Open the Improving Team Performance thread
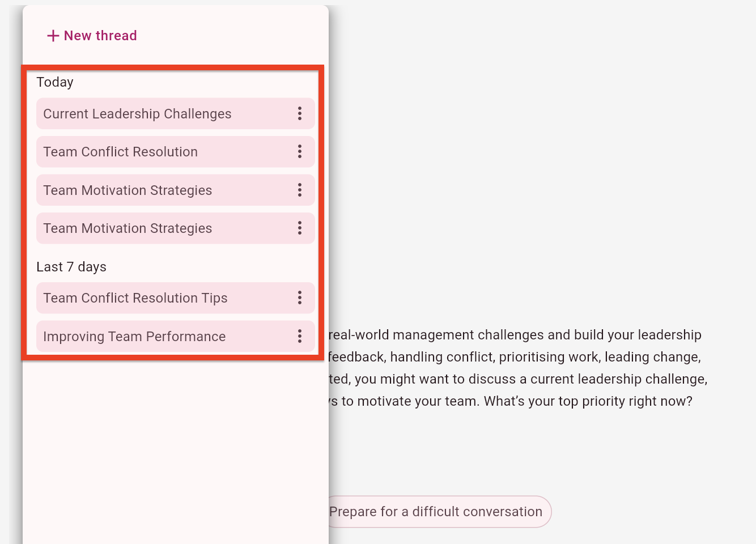This screenshot has height=544, width=756. click(134, 337)
